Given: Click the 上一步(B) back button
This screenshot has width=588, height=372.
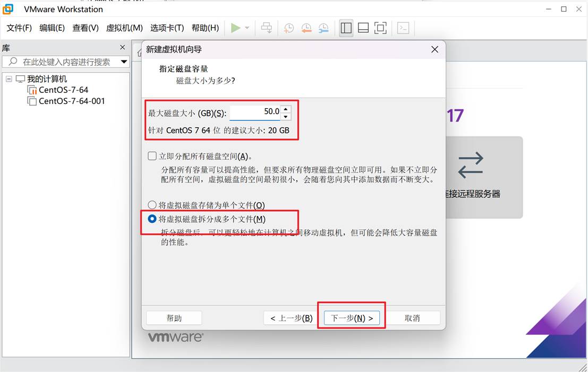Looking at the screenshot, I should (x=292, y=318).
